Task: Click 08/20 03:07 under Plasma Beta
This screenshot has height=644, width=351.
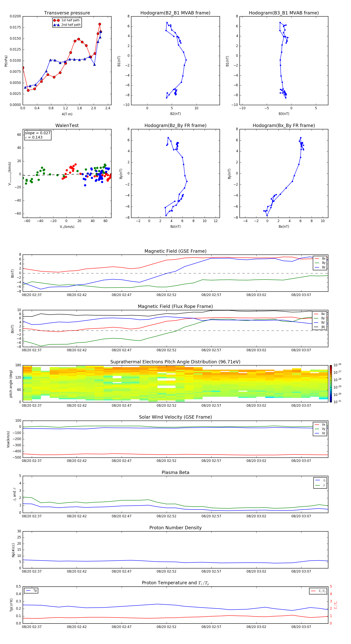Action: click(301, 516)
